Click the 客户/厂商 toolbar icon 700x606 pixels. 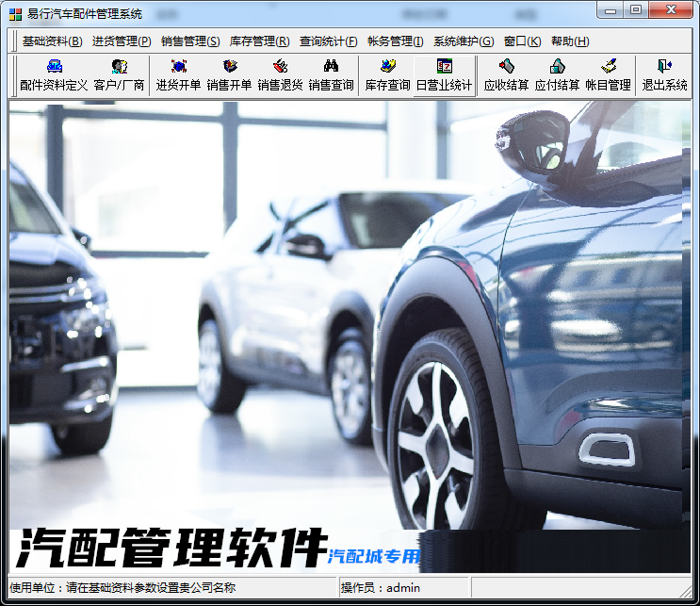120,75
